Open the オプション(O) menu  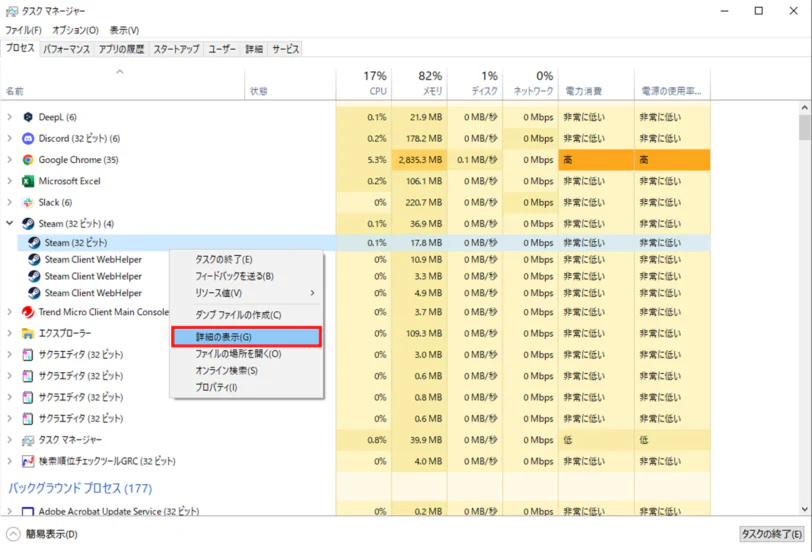[76, 30]
